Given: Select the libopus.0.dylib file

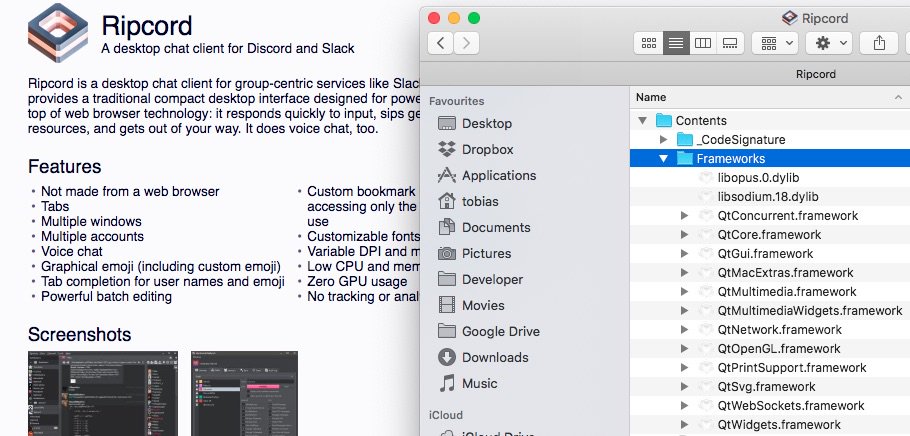Looking at the screenshot, I should coord(770,178).
